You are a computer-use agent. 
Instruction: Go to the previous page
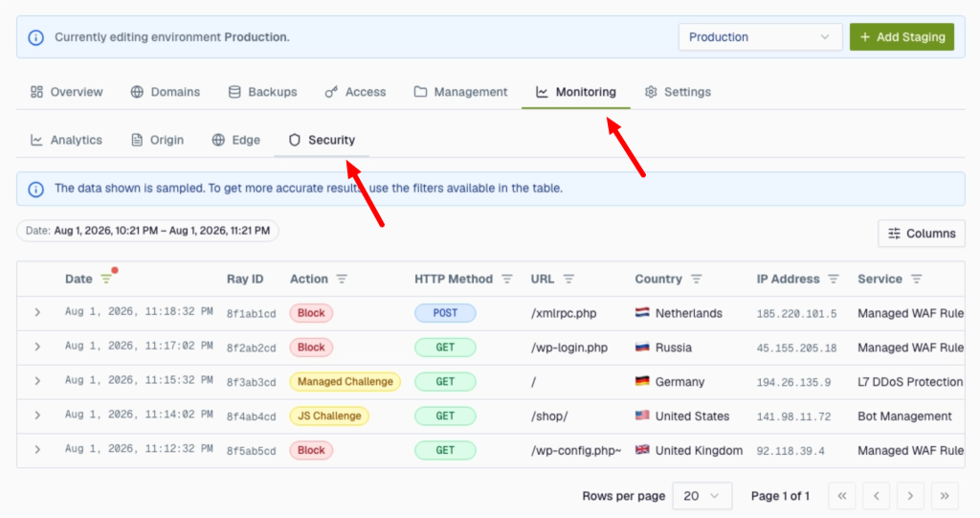pyautogui.click(x=877, y=496)
